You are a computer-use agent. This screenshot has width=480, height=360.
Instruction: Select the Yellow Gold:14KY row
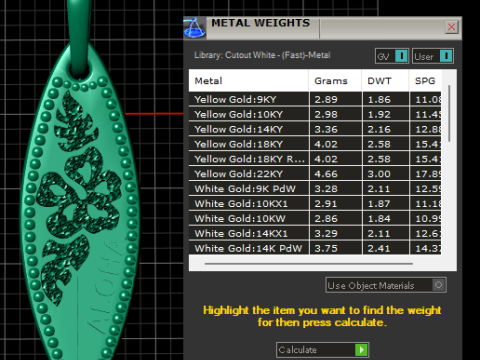[x=315, y=129]
